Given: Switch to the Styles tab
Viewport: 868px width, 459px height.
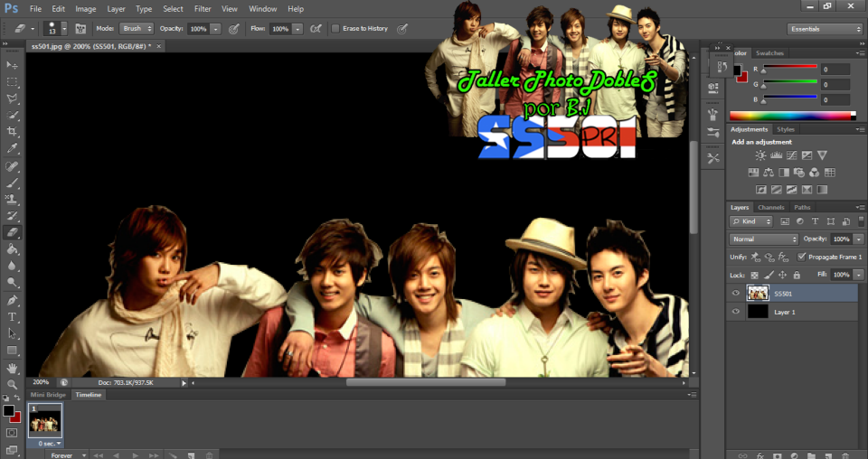Looking at the screenshot, I should pos(786,129).
